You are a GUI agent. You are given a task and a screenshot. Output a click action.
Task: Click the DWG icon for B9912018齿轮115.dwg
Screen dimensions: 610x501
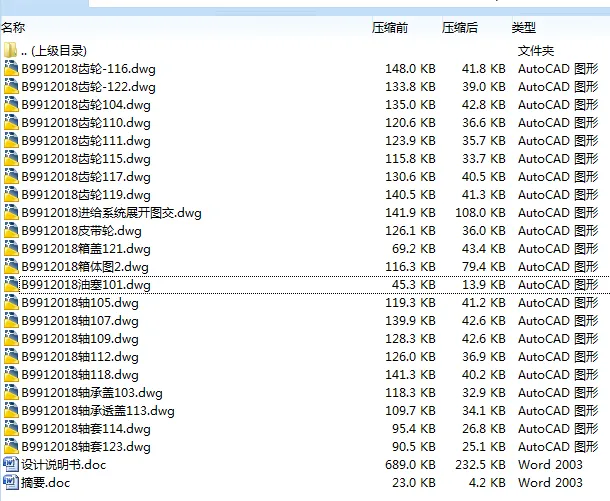click(11, 158)
